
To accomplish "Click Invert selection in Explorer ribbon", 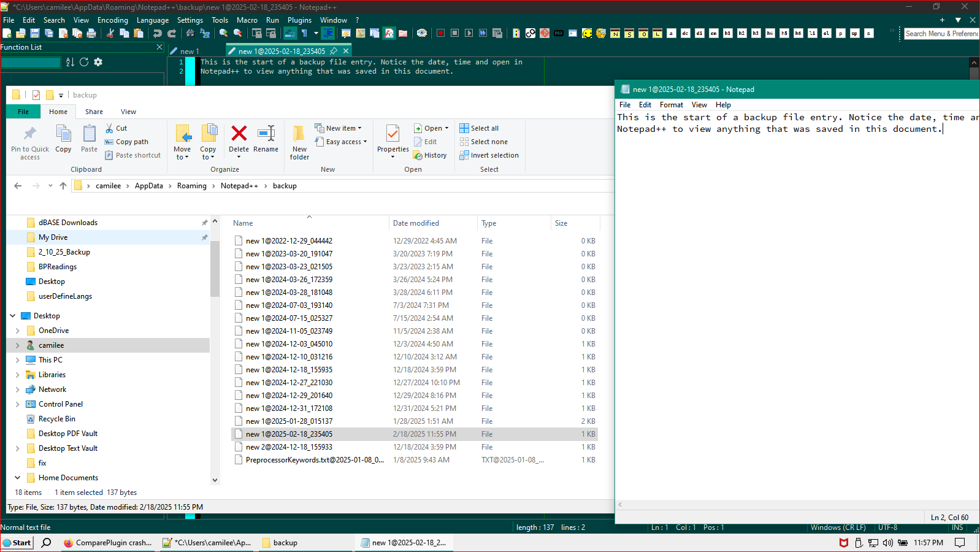I will 489,155.
